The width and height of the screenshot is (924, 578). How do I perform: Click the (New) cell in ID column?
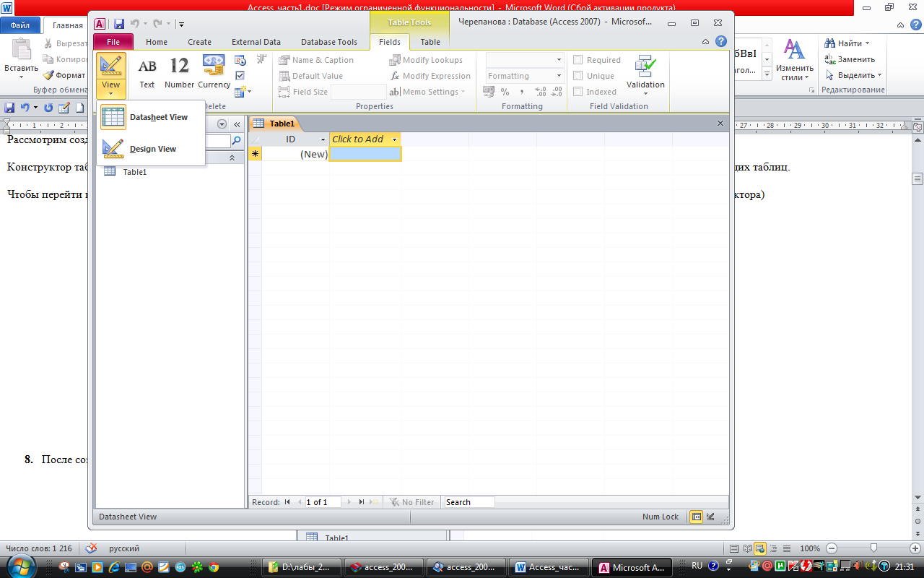tap(295, 154)
